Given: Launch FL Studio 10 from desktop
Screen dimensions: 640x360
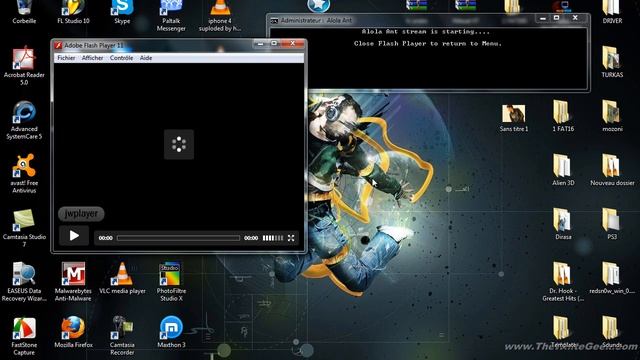Looking at the screenshot, I should [x=73, y=12].
